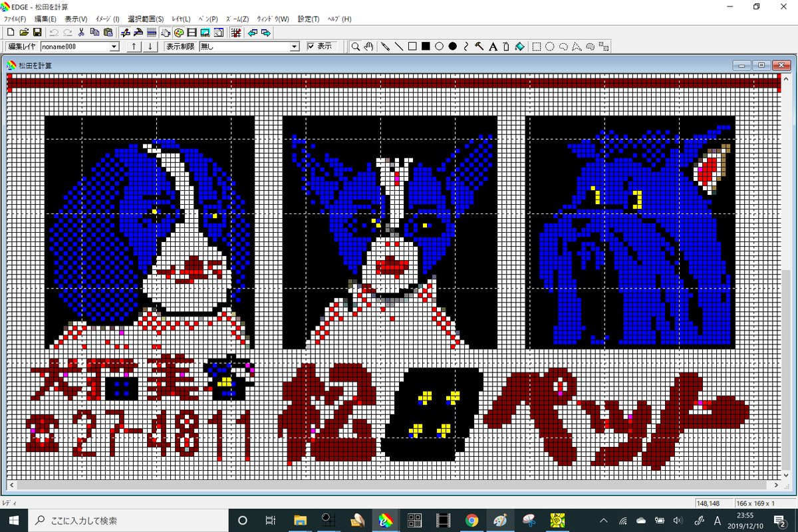Select the outline ellipse tool
The height and width of the screenshot is (532, 798).
point(439,47)
